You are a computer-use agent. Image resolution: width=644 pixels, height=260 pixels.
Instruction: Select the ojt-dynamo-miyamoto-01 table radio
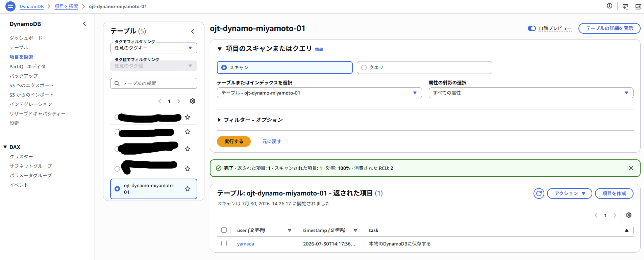pos(117,189)
